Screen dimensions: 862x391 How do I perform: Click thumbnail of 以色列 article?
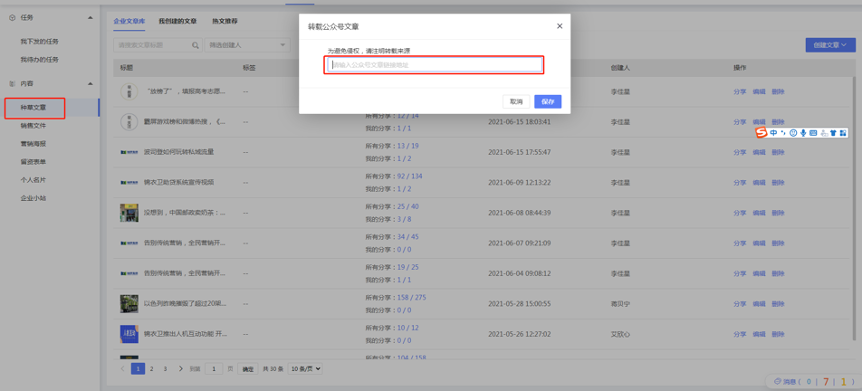[129, 304]
